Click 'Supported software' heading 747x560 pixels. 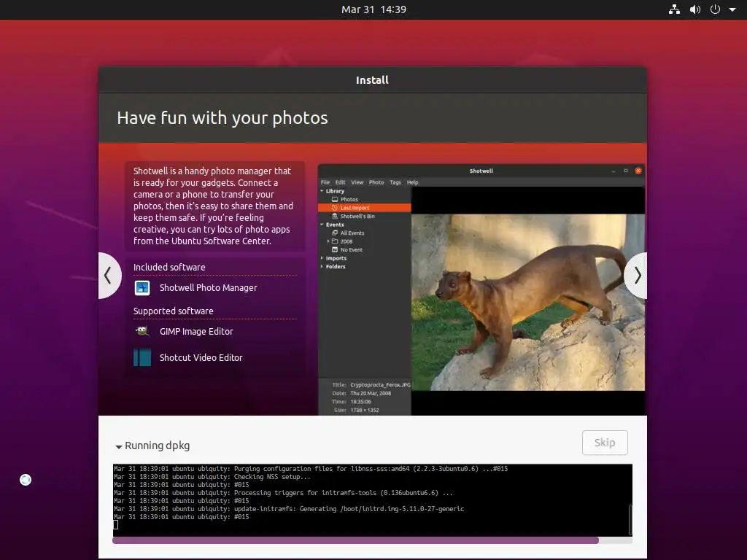(174, 311)
